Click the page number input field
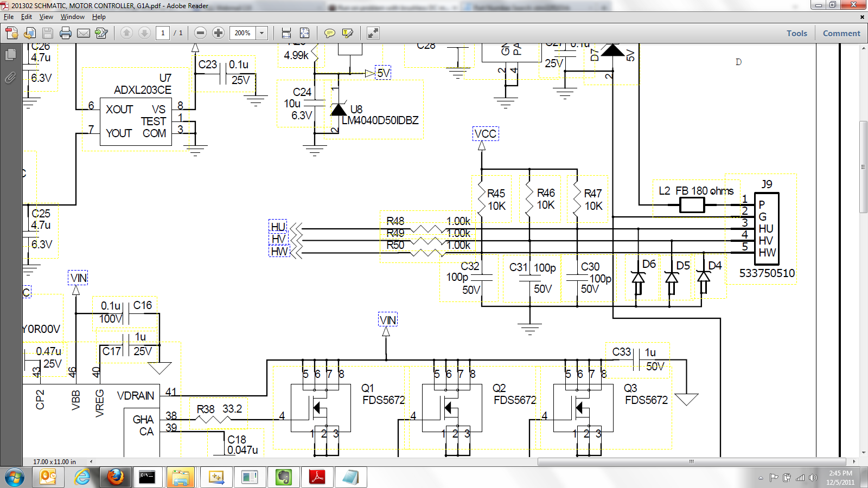This screenshot has width=868, height=488. click(163, 33)
